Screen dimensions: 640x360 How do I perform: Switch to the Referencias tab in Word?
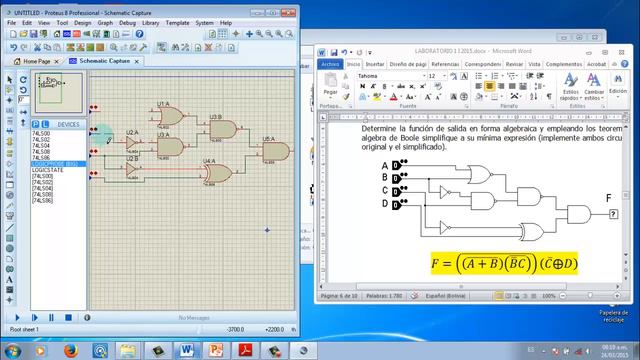tap(445, 64)
